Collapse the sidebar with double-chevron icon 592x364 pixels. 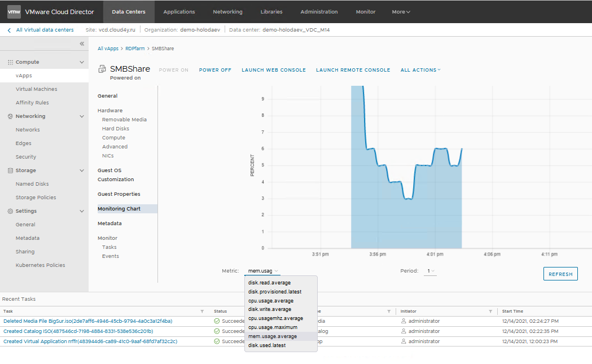pyautogui.click(x=82, y=44)
